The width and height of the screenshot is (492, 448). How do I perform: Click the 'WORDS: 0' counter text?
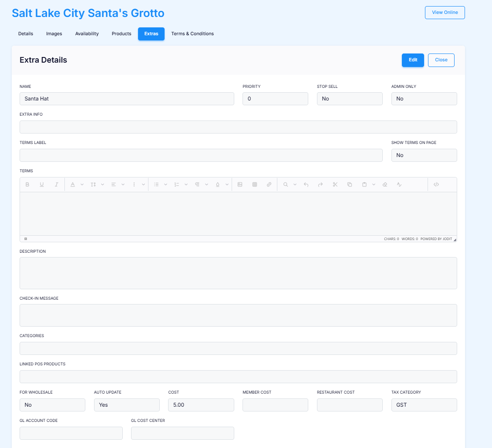410,239
